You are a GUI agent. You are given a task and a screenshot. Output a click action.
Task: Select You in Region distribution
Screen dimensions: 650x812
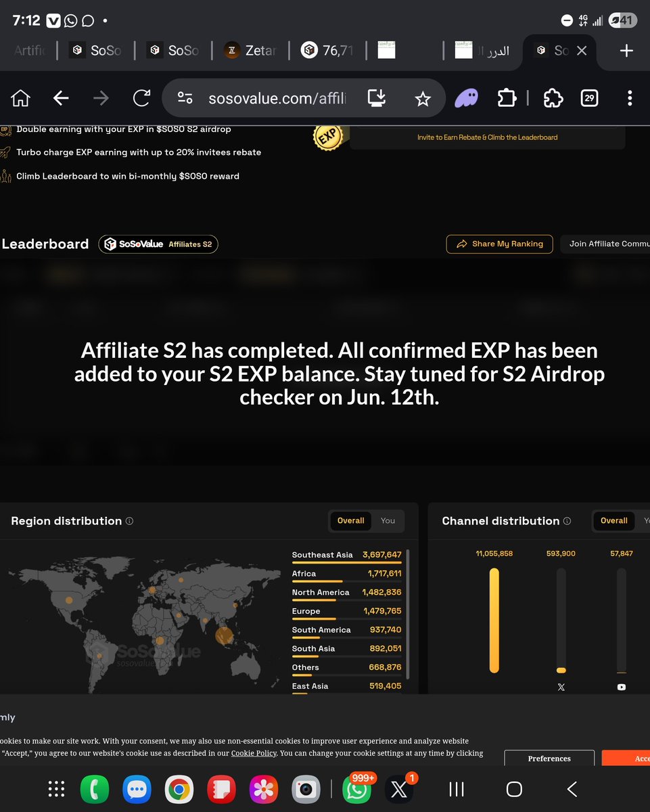pyautogui.click(x=388, y=520)
